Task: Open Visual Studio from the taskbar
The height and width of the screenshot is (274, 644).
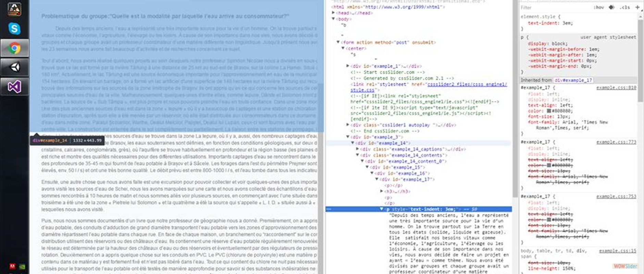Action: tap(14, 87)
